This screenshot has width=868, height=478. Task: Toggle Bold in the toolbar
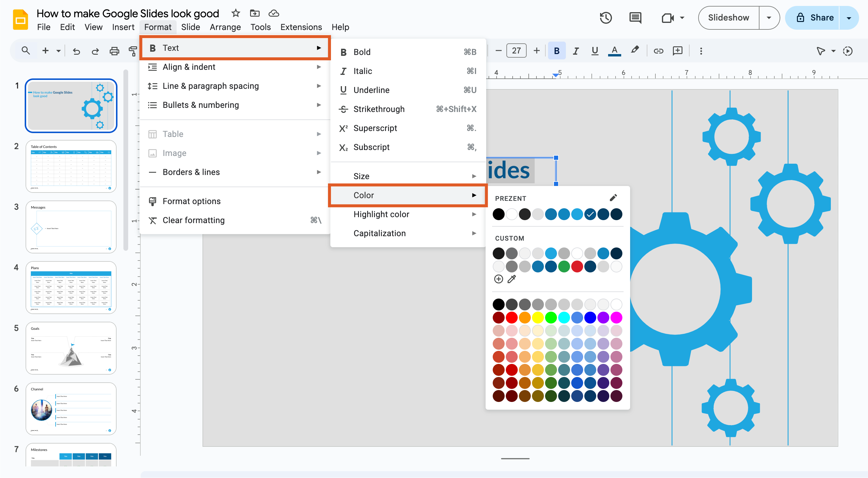coord(557,51)
